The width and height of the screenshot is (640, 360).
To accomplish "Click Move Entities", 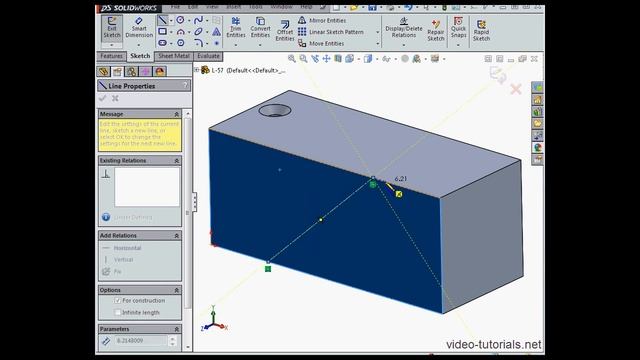I will [x=321, y=43].
